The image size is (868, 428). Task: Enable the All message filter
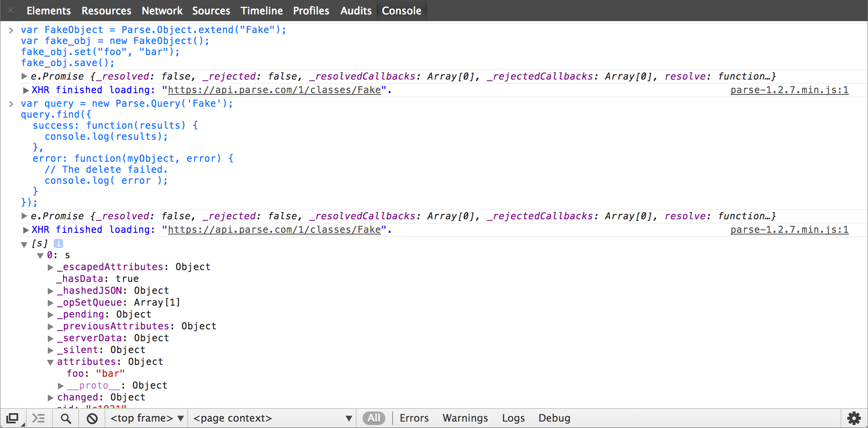374,418
